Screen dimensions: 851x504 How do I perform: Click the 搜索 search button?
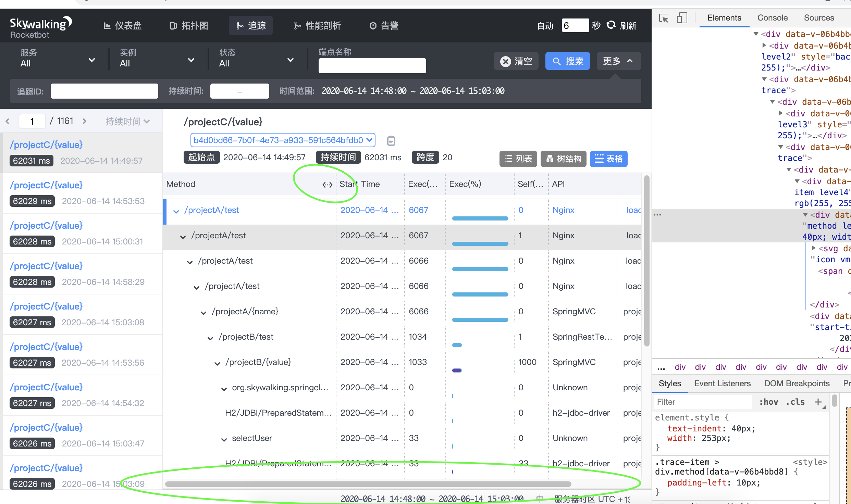[568, 61]
